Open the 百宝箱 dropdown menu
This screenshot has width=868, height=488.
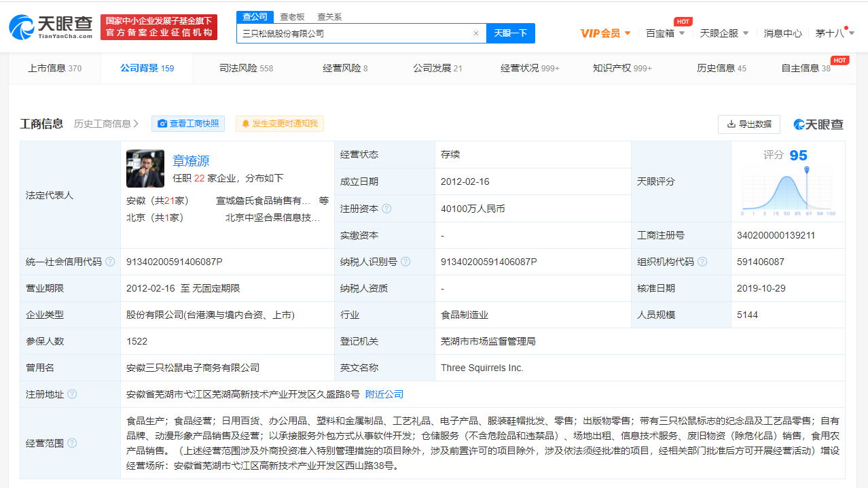tap(665, 33)
